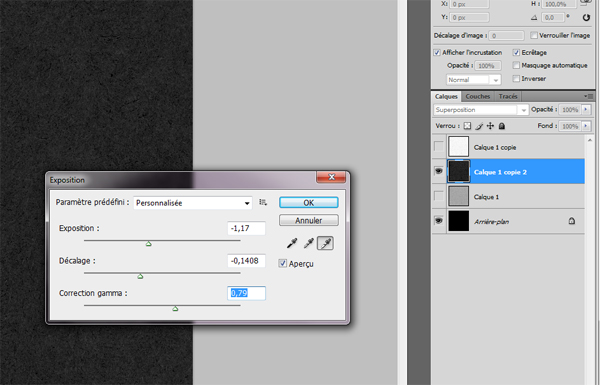
Task: Switch to the Tracés tab
Action: tap(508, 96)
